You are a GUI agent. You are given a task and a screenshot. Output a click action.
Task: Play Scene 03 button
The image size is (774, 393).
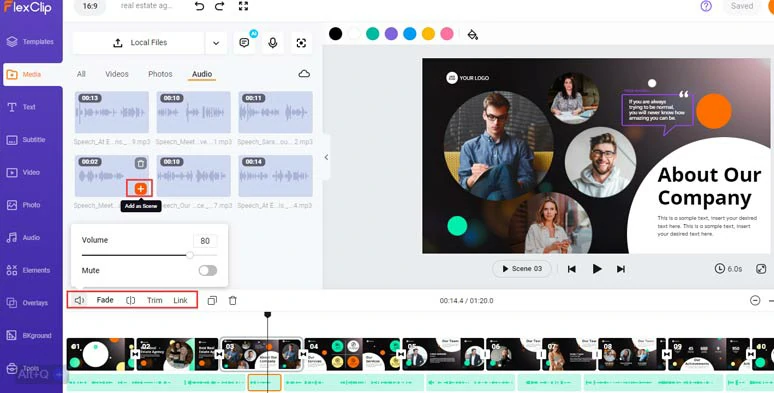click(522, 269)
